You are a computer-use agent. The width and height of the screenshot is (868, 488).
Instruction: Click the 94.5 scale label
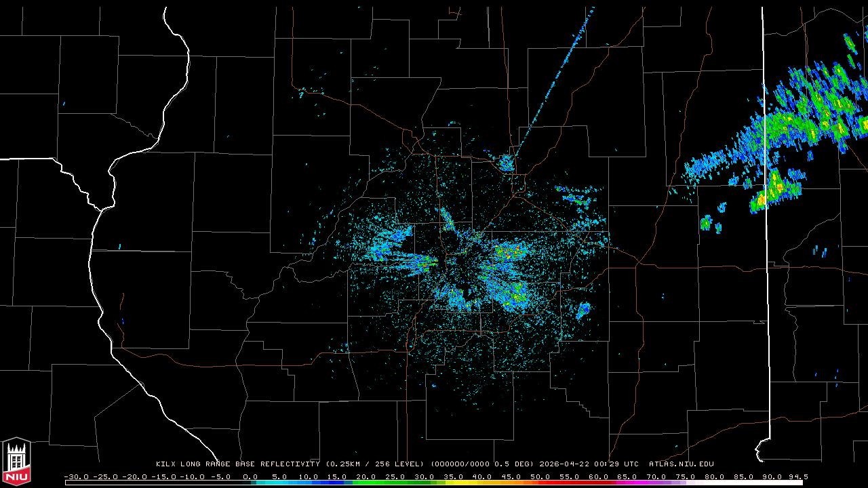tap(797, 476)
